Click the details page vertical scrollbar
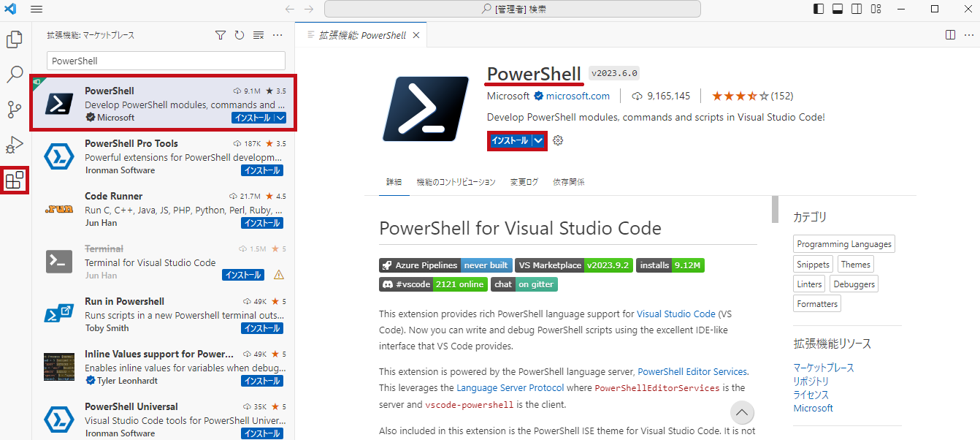 pos(775,209)
